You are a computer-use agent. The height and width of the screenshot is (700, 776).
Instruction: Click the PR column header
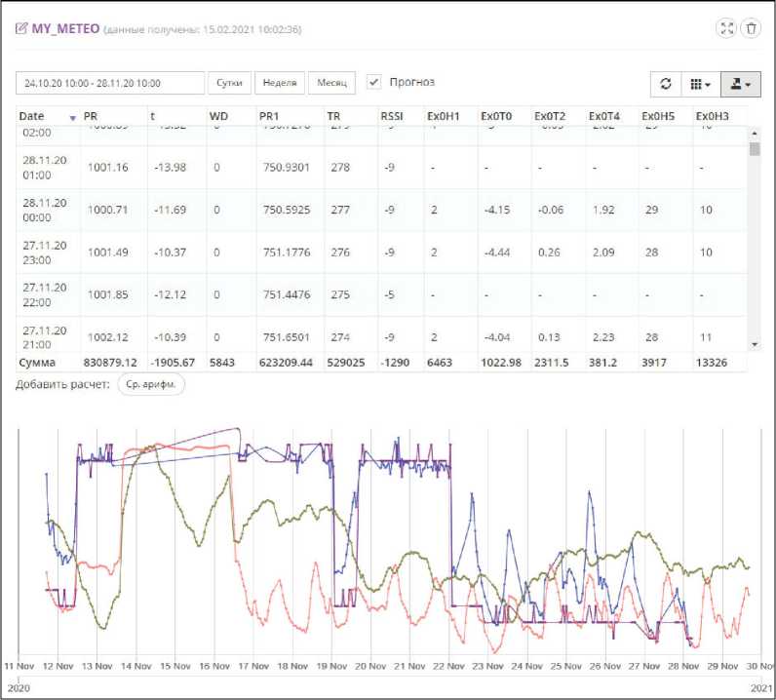click(91, 117)
